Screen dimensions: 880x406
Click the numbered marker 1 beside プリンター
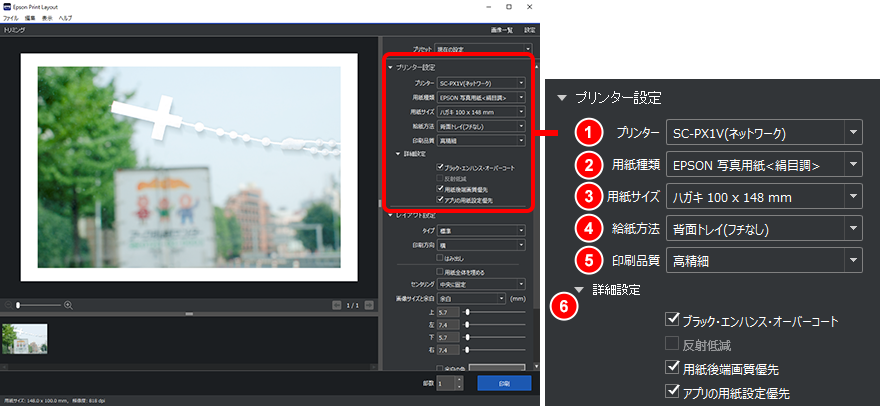point(591,132)
